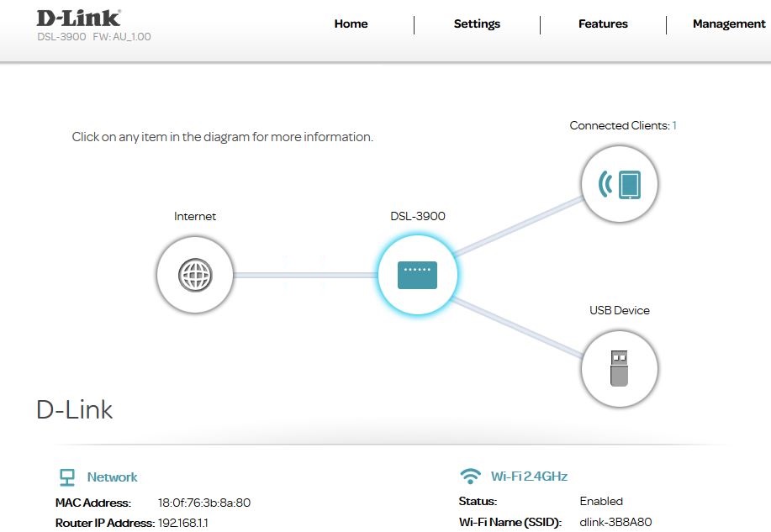The image size is (771, 532).
Task: Click the firmware version FW: AU_1.00
Action: [x=121, y=36]
